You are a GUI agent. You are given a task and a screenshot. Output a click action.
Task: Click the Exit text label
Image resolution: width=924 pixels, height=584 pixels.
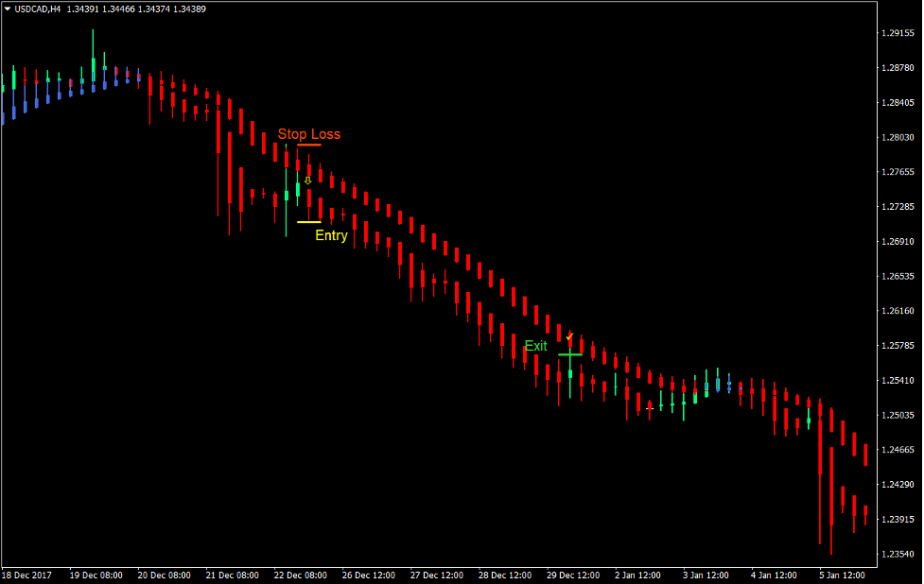pos(538,346)
